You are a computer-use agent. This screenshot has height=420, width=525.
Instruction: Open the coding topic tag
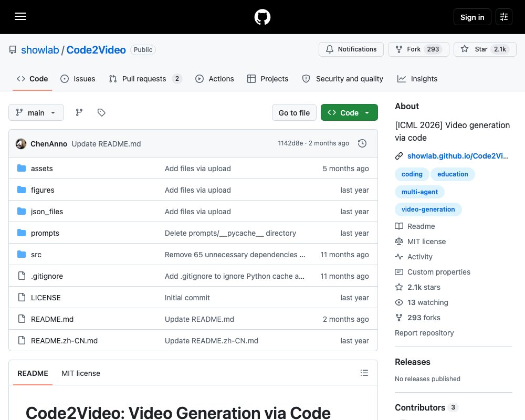point(412,174)
